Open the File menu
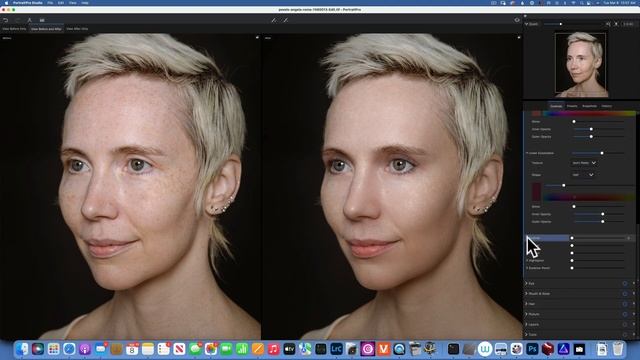The image size is (640, 360). point(50,3)
